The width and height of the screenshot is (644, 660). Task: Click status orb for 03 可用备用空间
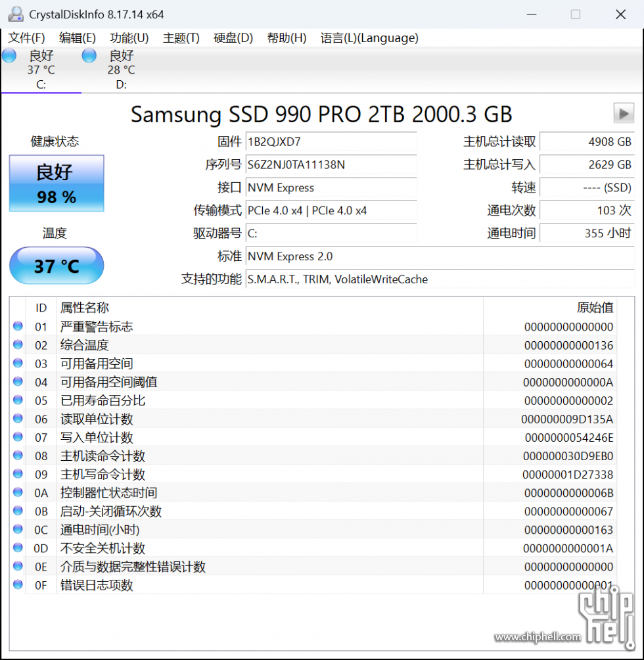tap(18, 364)
